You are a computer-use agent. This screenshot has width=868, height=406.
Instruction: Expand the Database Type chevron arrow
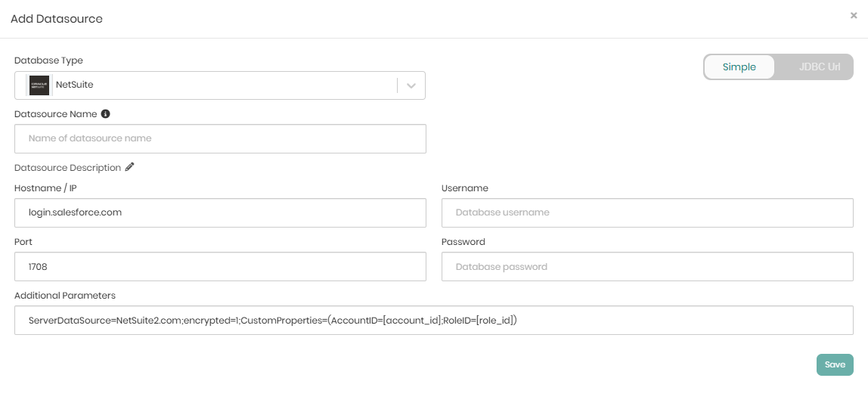[411, 85]
